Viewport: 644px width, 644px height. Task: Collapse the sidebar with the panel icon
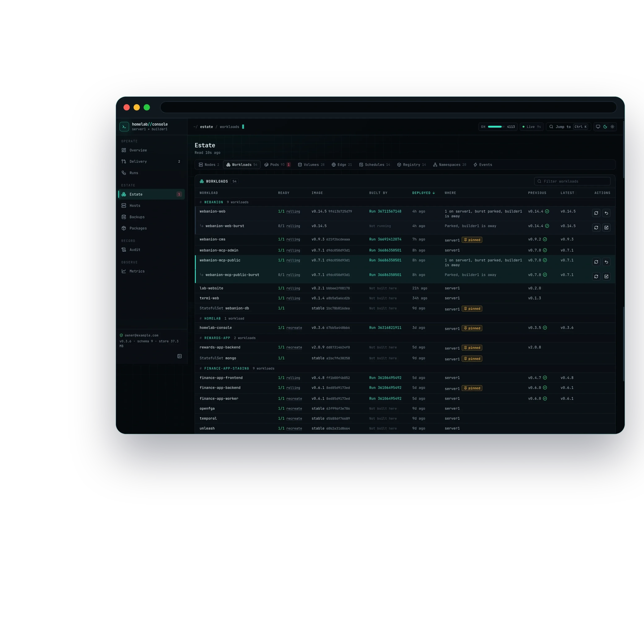(180, 356)
